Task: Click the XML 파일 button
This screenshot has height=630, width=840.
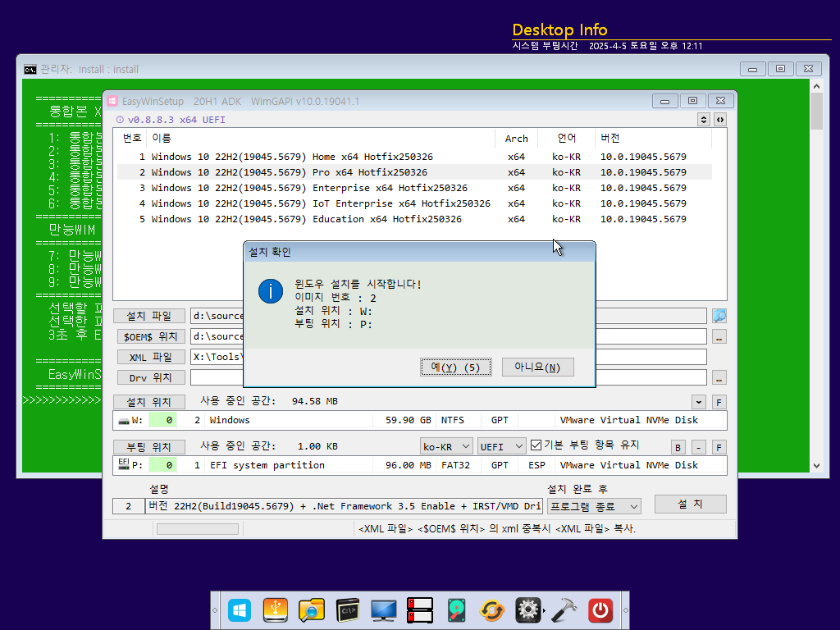Action: click(x=151, y=358)
